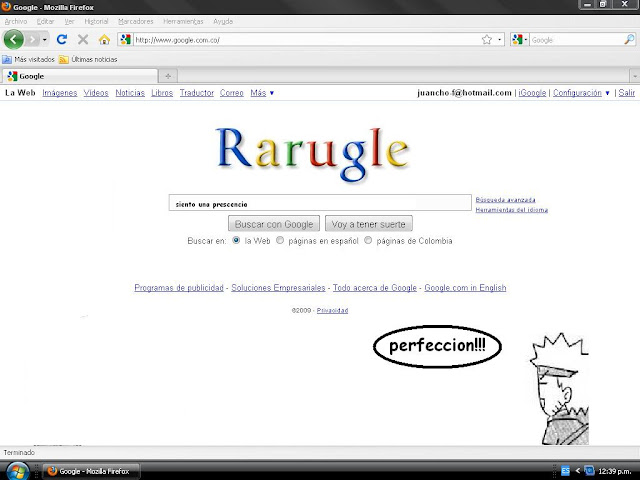Click the Salir sign-out link
The image size is (640, 480).
(x=627, y=93)
